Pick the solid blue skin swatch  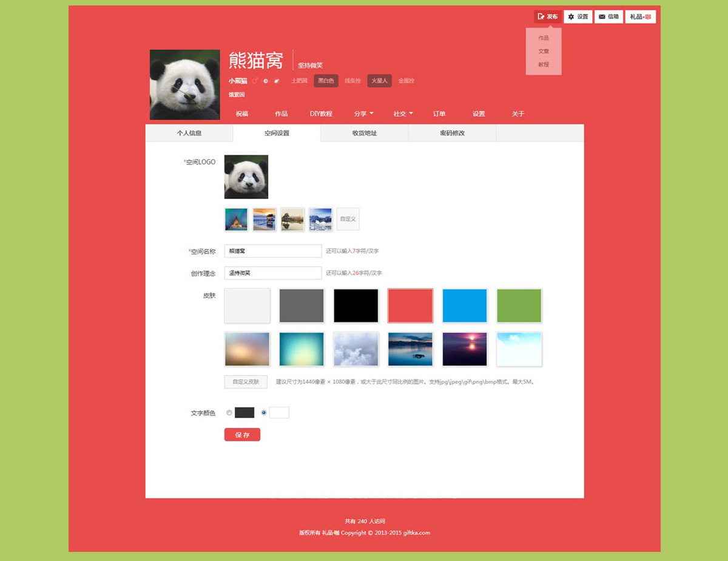coord(465,305)
